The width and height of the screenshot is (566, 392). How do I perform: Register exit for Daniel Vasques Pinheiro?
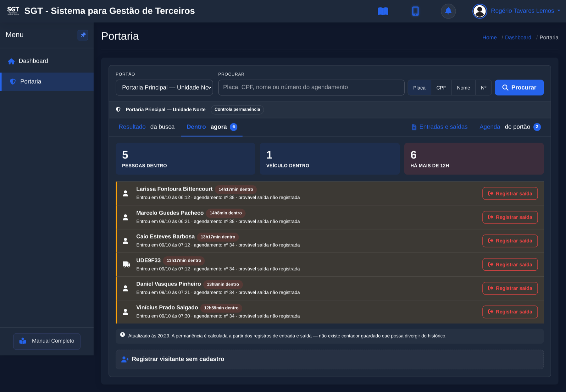pos(510,288)
